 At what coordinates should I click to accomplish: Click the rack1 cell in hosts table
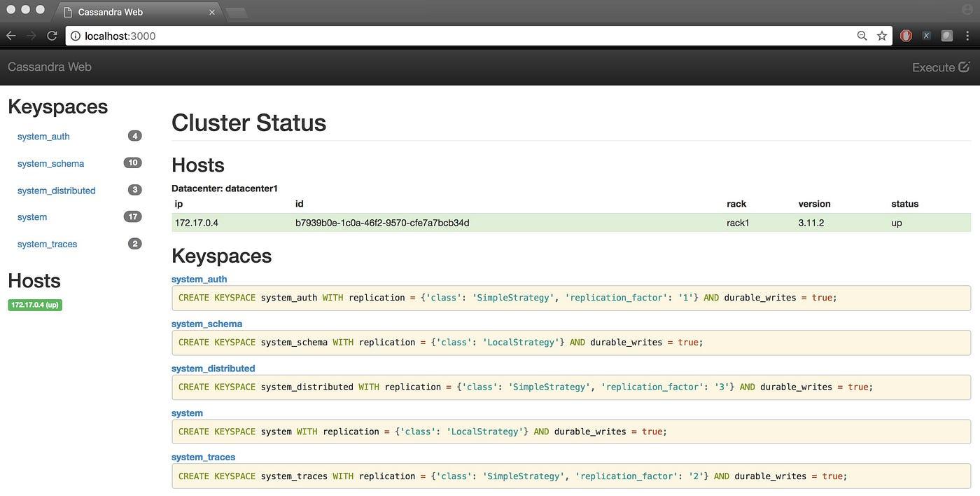738,223
